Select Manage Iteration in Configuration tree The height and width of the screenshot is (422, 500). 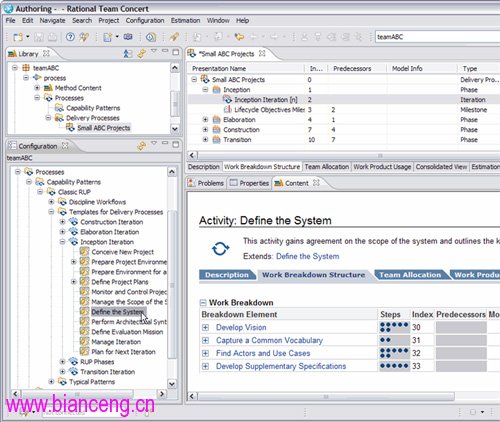point(116,342)
